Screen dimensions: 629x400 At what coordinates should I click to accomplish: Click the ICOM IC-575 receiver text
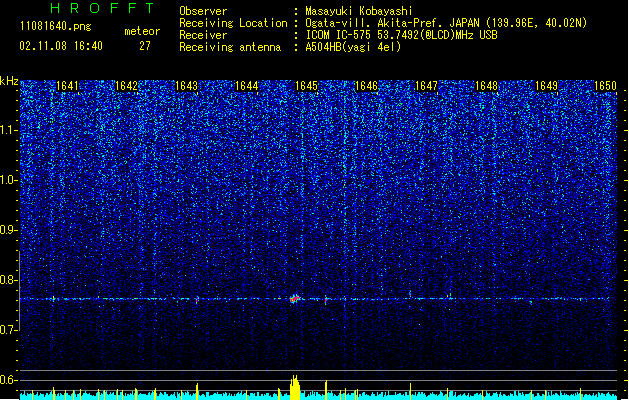pos(401,35)
